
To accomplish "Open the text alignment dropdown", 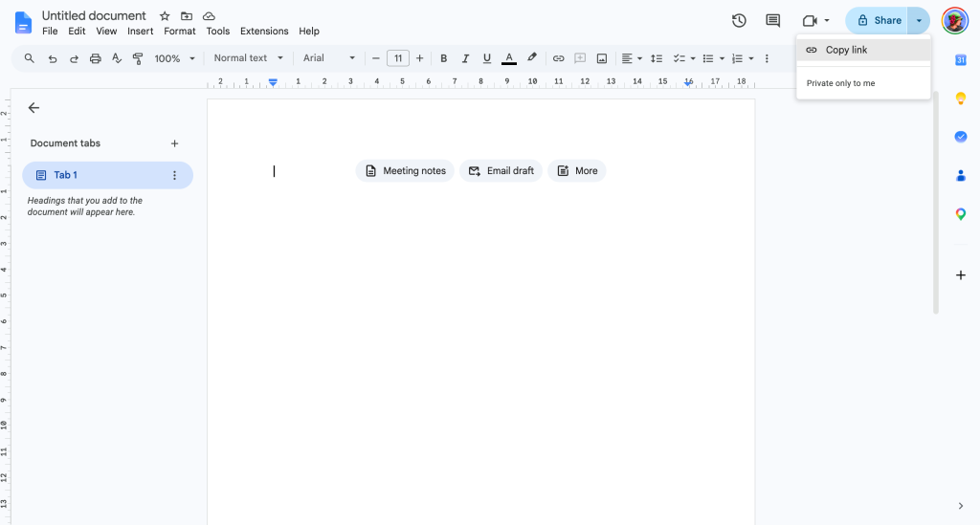I will 632,58.
